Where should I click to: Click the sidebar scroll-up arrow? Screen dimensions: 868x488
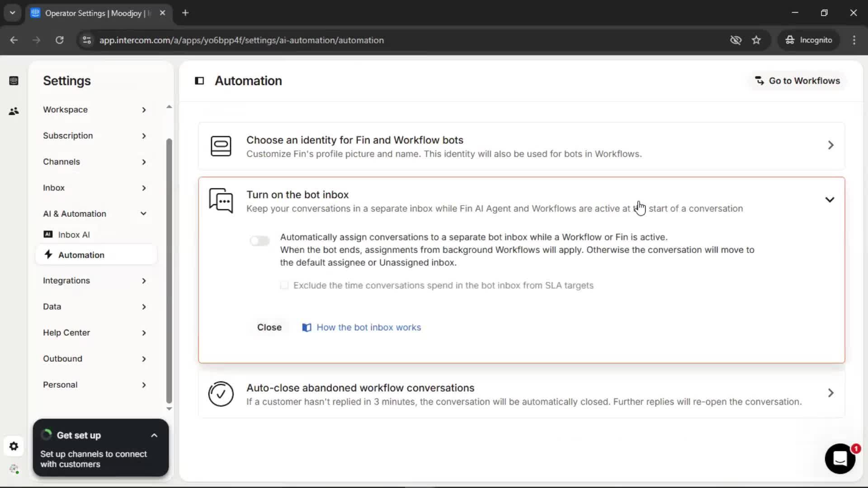tap(169, 107)
